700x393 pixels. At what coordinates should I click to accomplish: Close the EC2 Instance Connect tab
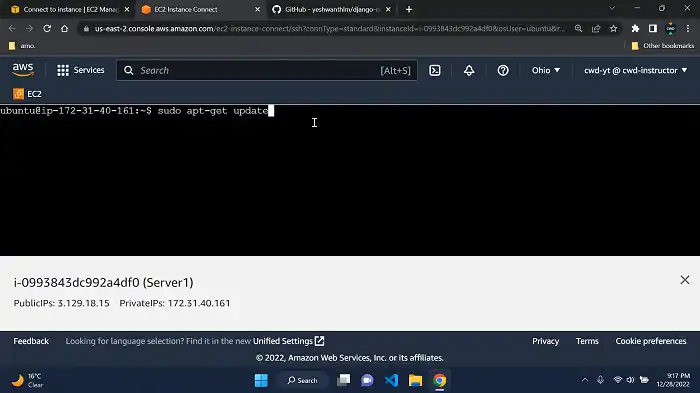coord(257,9)
